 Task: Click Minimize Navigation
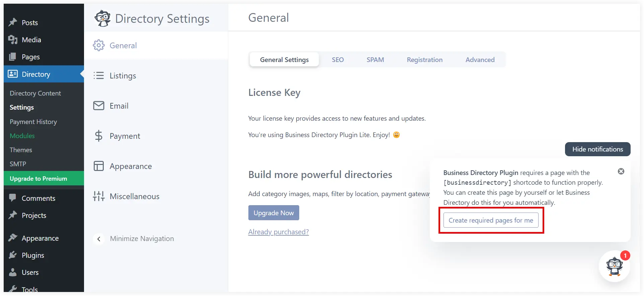(142, 239)
